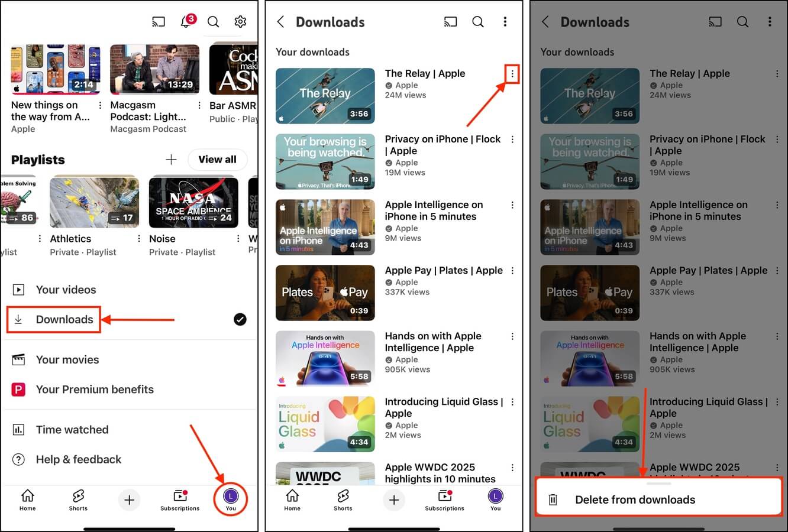
Task: Open three-dot menu for Apple Pay | Plates
Action: coord(512,271)
